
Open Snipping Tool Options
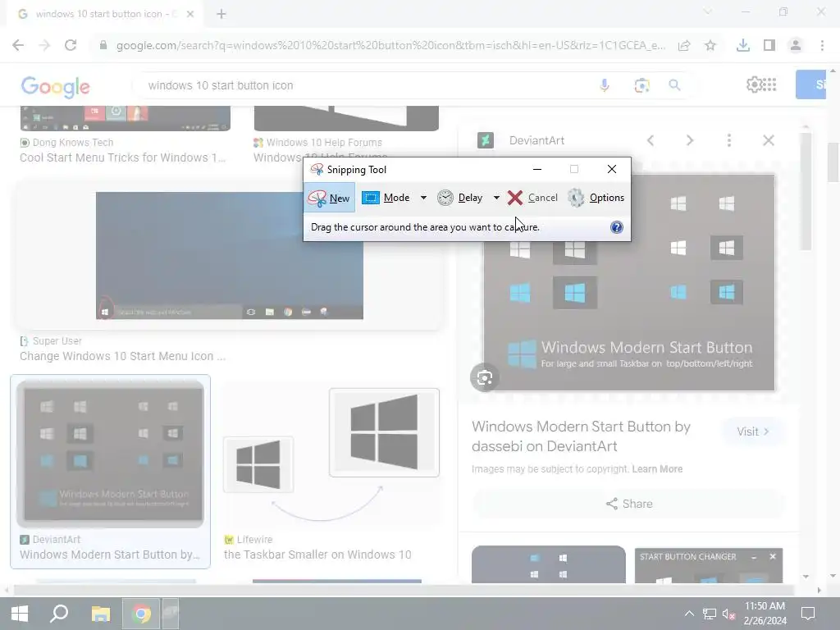coord(596,198)
